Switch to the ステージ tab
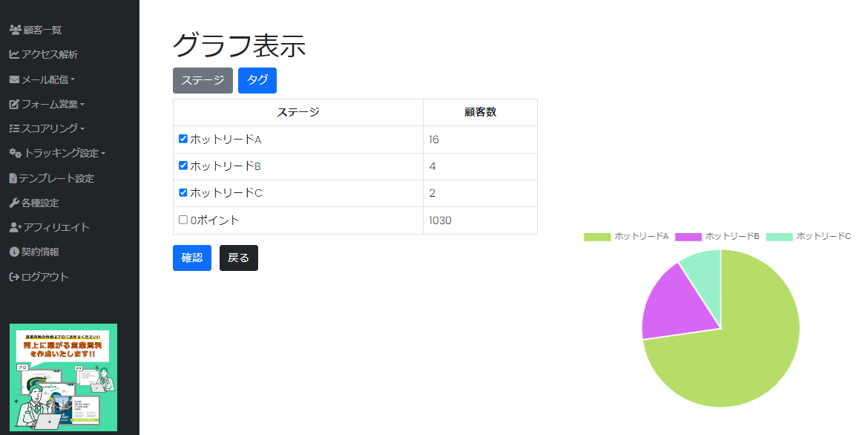868x435 pixels. (202, 80)
